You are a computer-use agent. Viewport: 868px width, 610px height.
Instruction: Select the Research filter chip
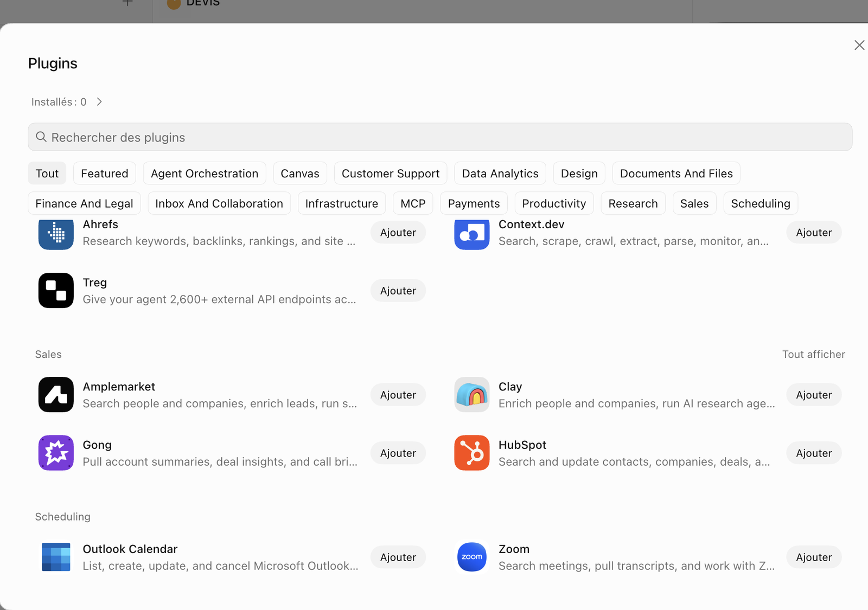pyautogui.click(x=633, y=203)
